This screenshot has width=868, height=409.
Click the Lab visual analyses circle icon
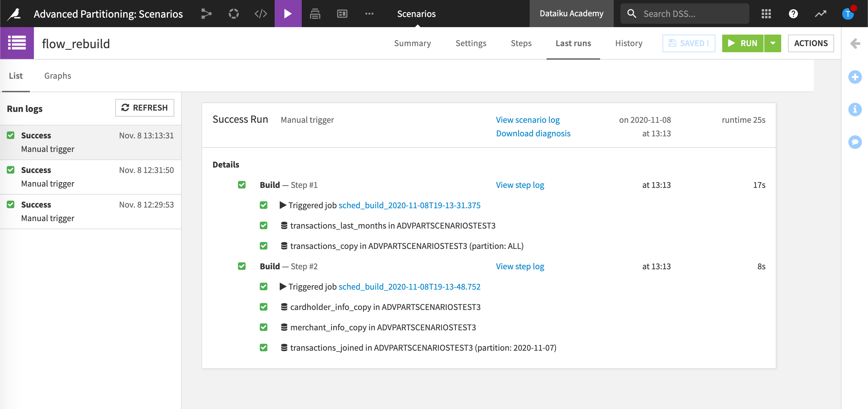point(234,14)
